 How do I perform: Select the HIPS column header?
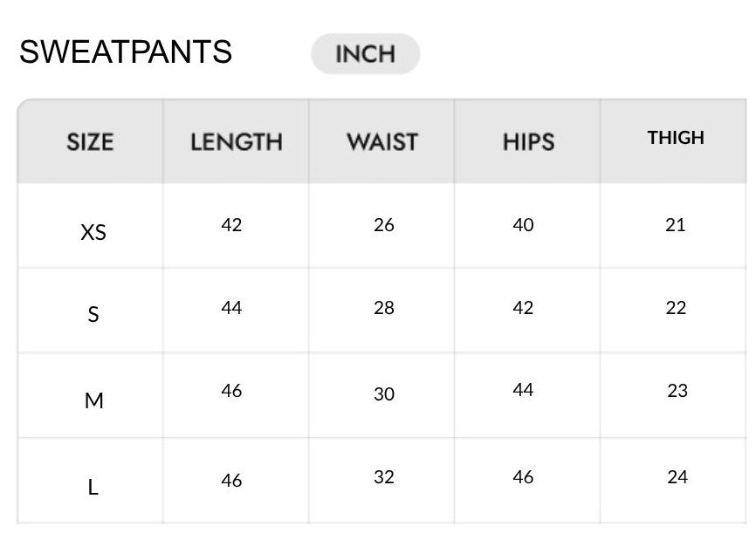(x=528, y=142)
